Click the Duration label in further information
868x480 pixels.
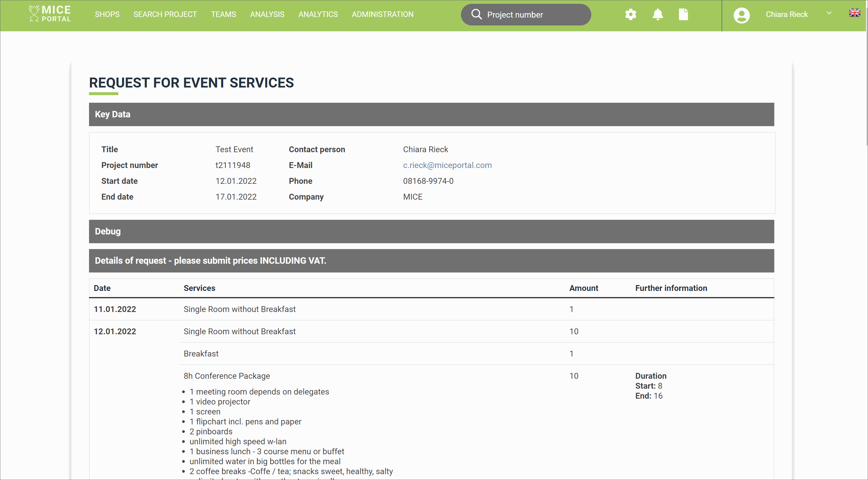click(x=651, y=376)
